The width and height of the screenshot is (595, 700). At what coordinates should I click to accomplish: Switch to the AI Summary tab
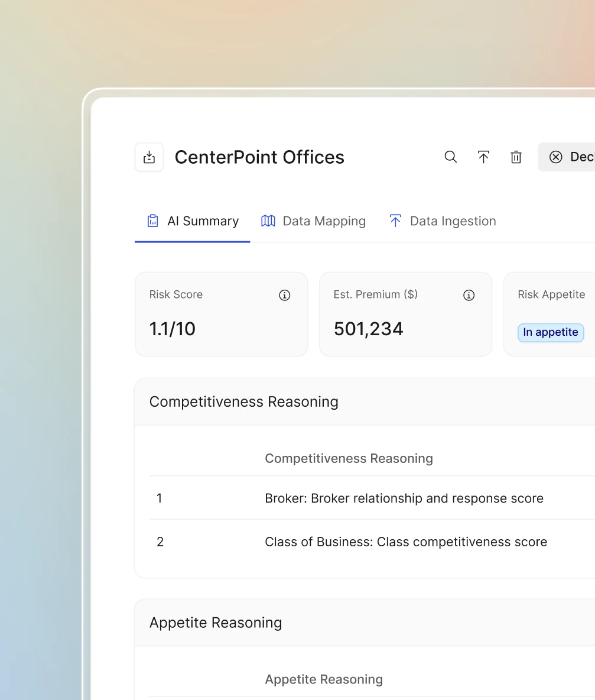coord(192,222)
